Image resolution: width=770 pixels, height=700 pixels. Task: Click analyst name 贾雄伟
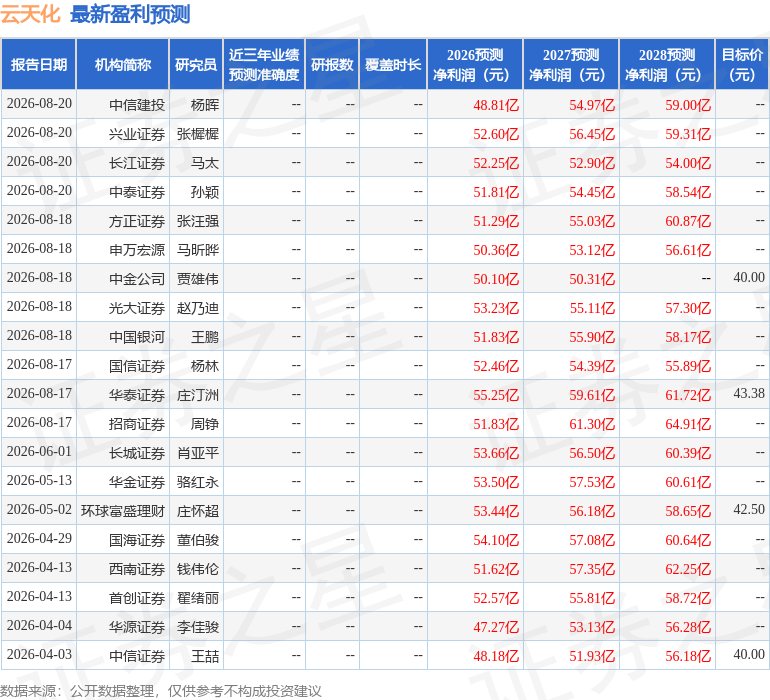[x=198, y=279]
